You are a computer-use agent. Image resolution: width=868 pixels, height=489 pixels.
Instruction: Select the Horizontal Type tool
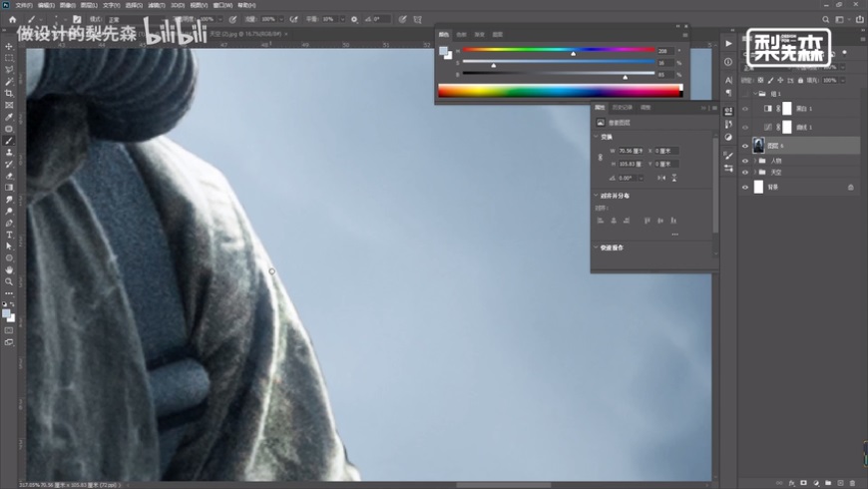tap(9, 235)
